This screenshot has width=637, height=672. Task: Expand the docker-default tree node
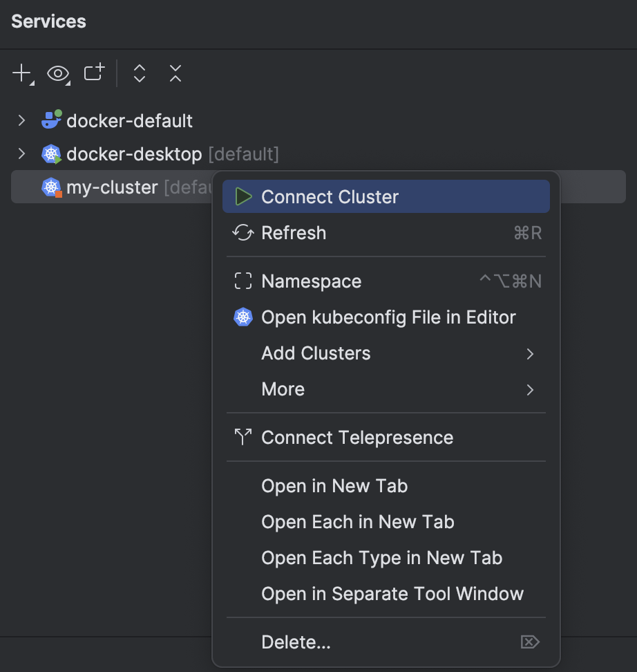click(x=21, y=120)
